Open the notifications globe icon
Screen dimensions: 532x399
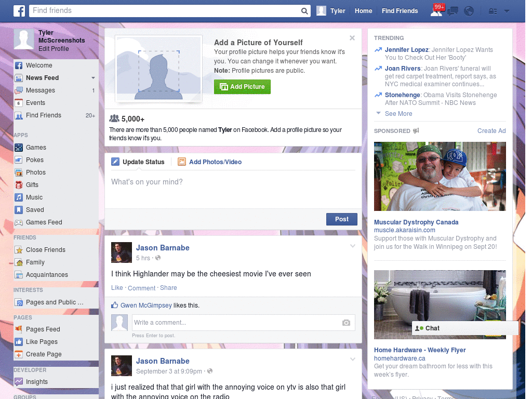tap(469, 11)
